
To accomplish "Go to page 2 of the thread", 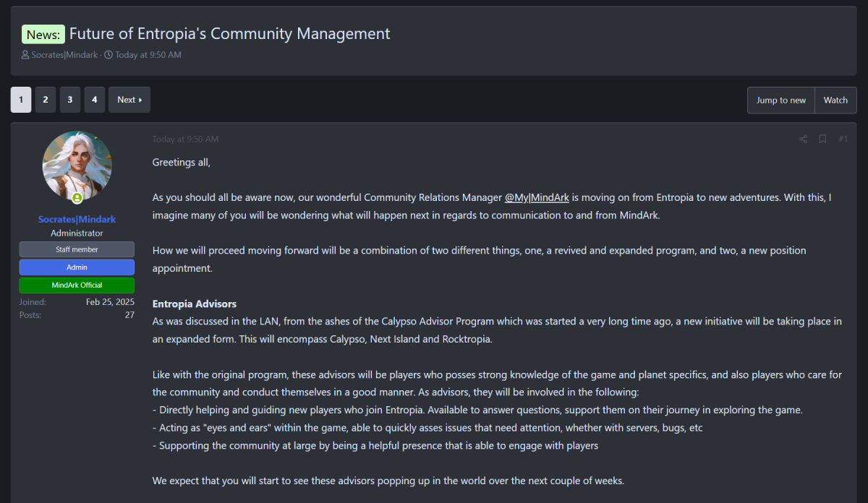I will coord(45,100).
